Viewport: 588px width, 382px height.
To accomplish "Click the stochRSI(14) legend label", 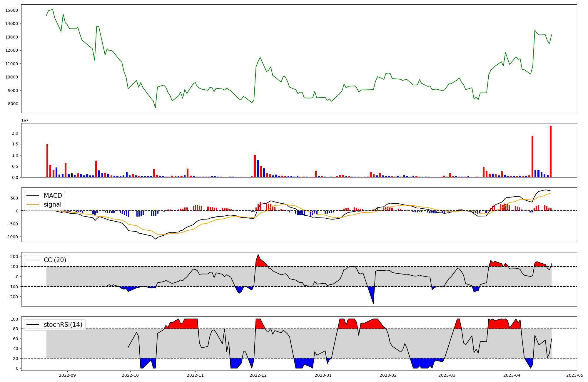I will pyautogui.click(x=63, y=325).
